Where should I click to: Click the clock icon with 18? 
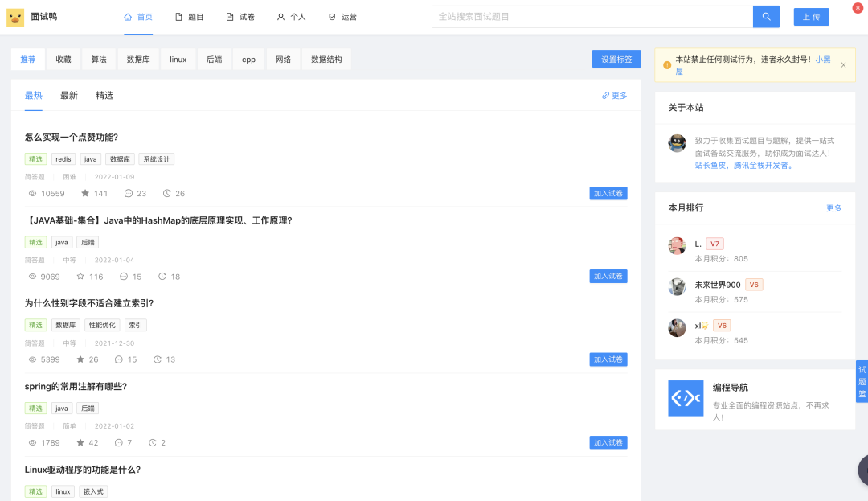(x=162, y=277)
